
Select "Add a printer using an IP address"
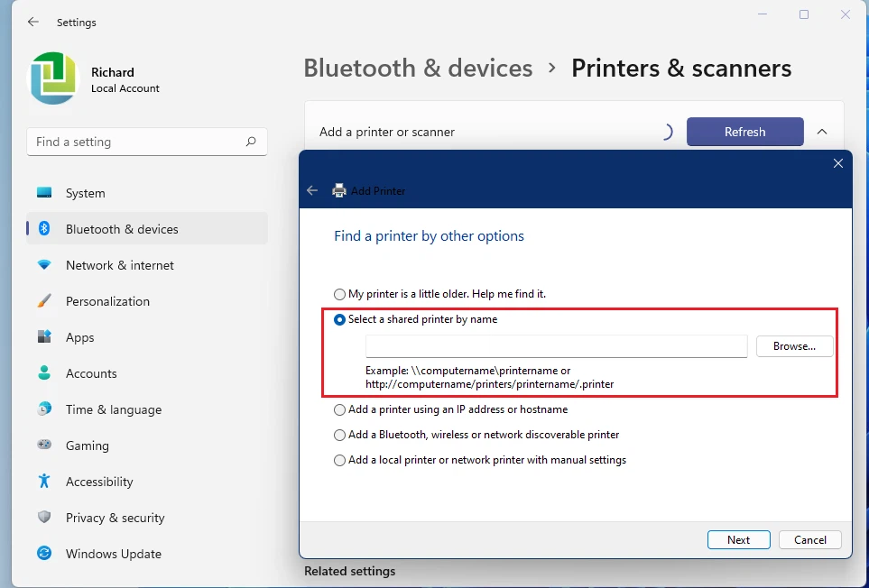coord(339,409)
